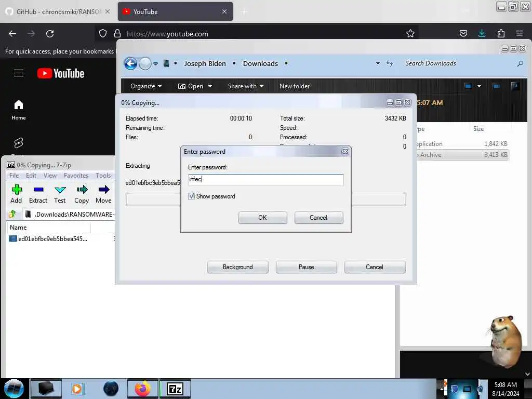Image resolution: width=532 pixels, height=399 pixels.
Task: Open 7-Zip Favorites menu
Action: (x=76, y=176)
